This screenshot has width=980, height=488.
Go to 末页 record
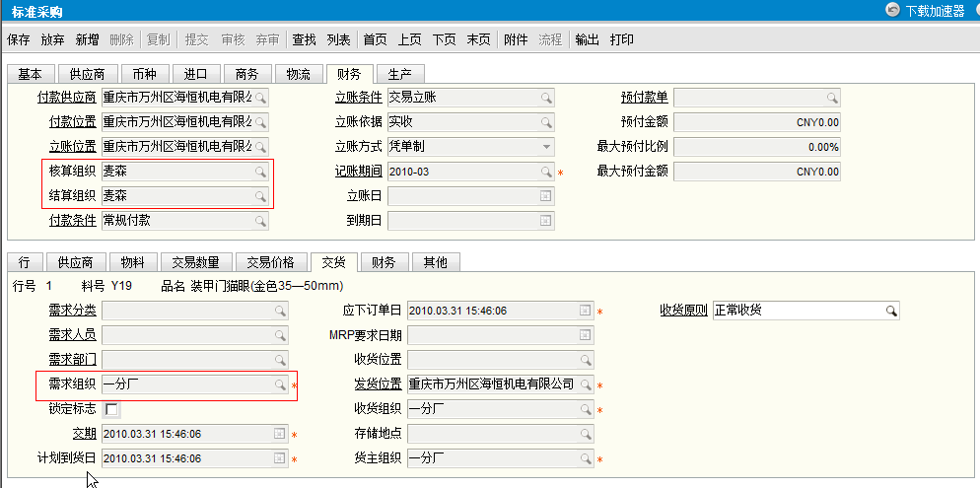point(479,40)
